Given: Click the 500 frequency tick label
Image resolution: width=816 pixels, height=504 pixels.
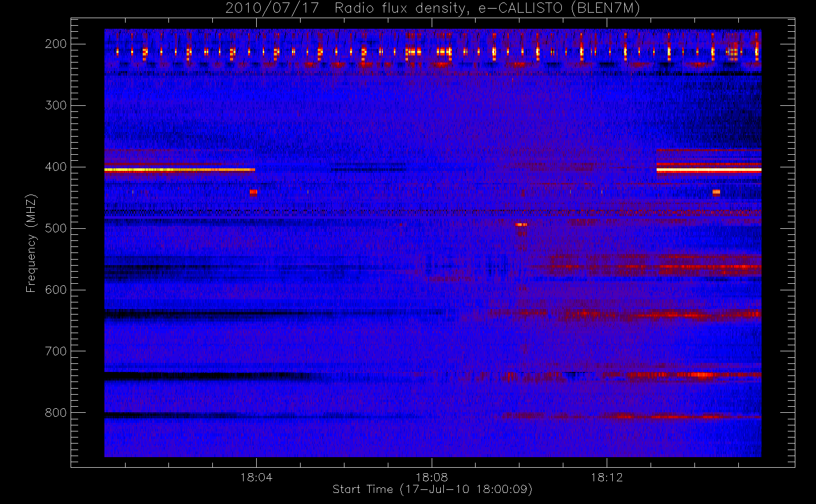Looking at the screenshot, I should click(55, 228).
